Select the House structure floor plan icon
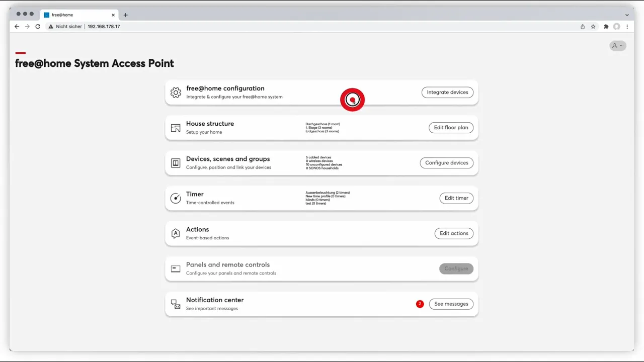Screen dimensions: 644x362 click(176, 128)
